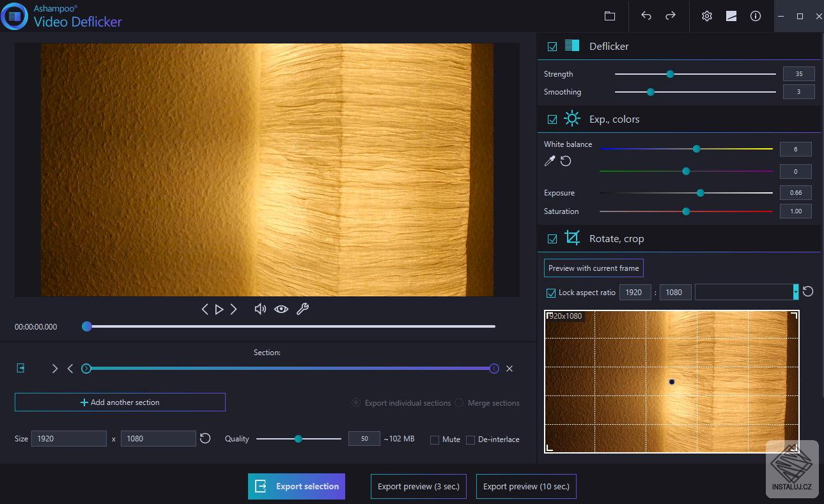Click the Quality slider handle
The height and width of the screenshot is (504, 824).
point(298,439)
